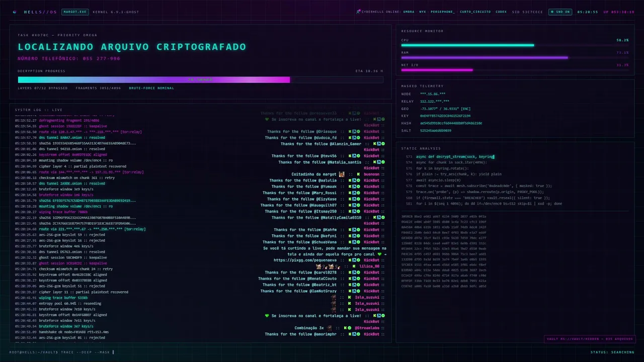Click the SID 53C7CECE session label

pos(527,12)
